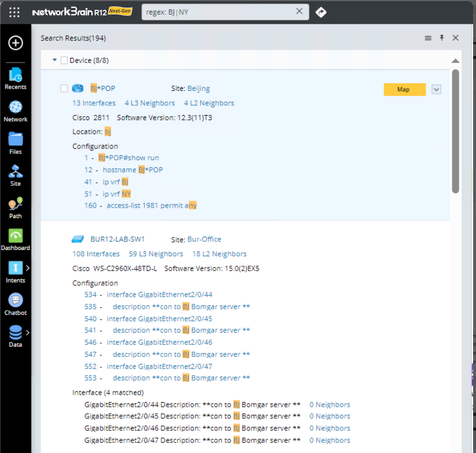Click the plus add-new icon in sidebar
476x453 pixels.
pos(16,43)
